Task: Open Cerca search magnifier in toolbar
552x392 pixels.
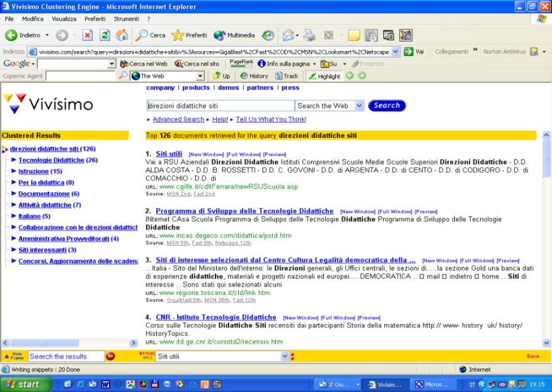Action: click(x=151, y=35)
